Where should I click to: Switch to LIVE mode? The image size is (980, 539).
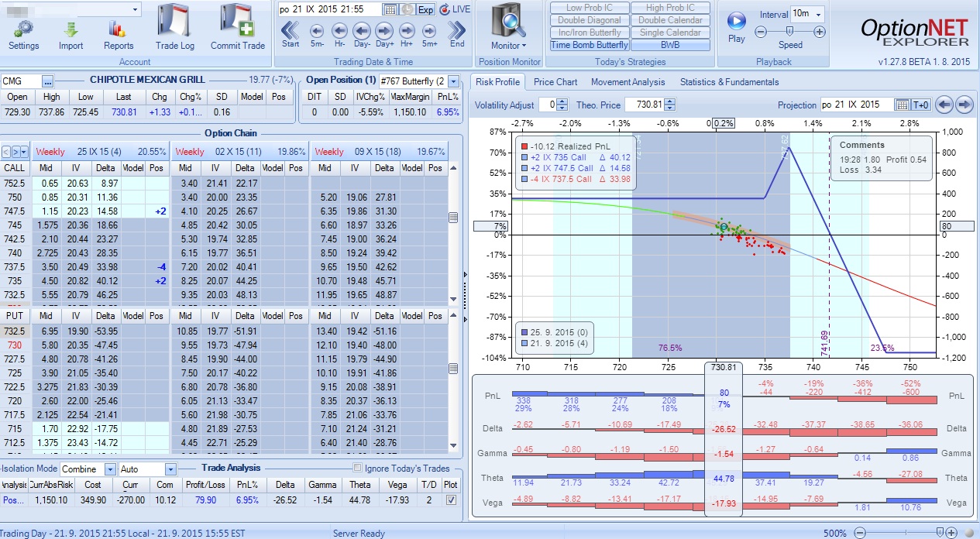click(455, 9)
